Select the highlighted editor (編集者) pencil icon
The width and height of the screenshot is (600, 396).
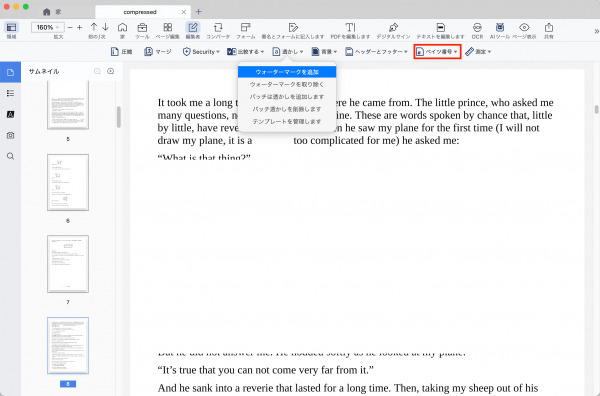click(193, 28)
